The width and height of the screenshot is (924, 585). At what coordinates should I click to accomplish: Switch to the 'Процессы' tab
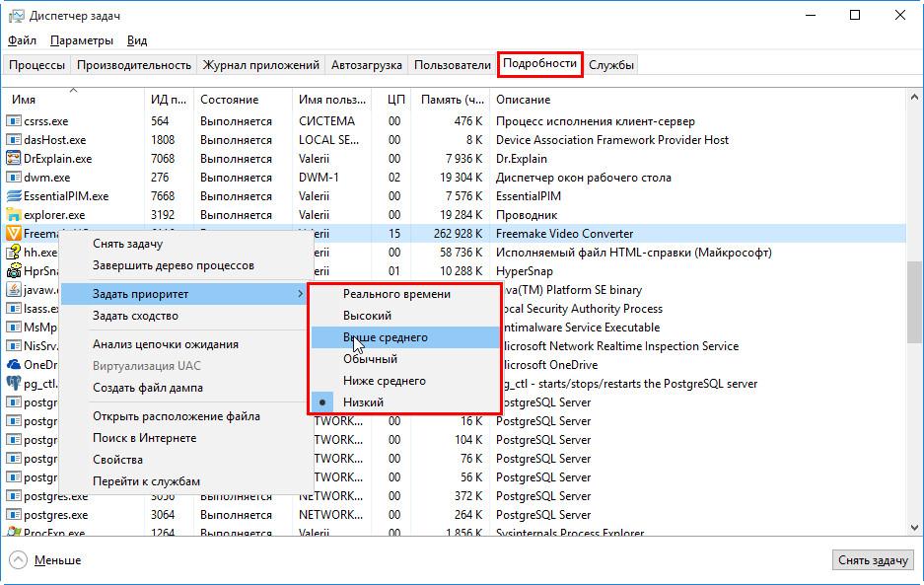coord(36,65)
